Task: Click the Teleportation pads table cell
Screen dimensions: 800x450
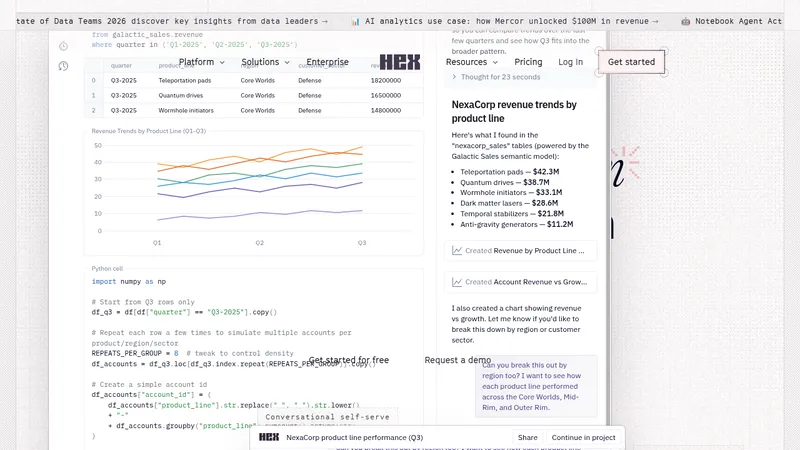Action: pyautogui.click(x=185, y=81)
